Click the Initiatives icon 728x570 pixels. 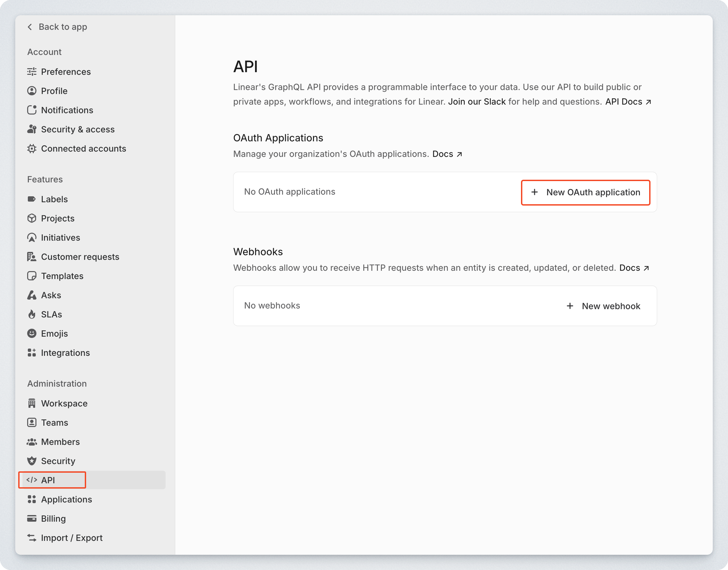click(x=32, y=238)
